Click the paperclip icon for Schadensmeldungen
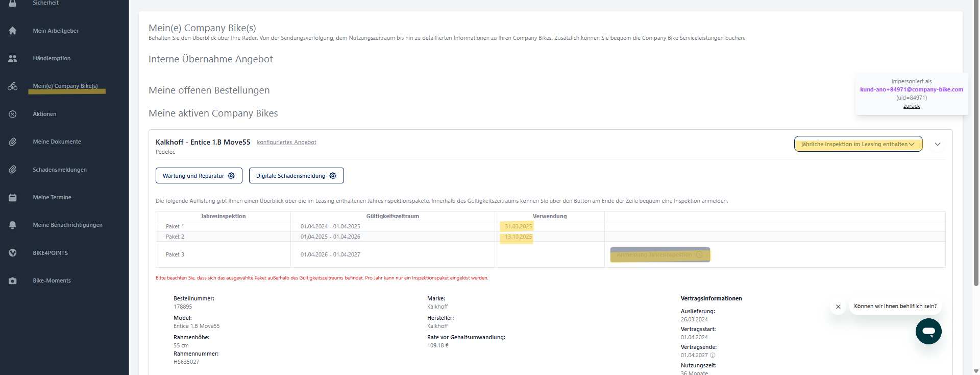980x375 pixels. pos(13,170)
